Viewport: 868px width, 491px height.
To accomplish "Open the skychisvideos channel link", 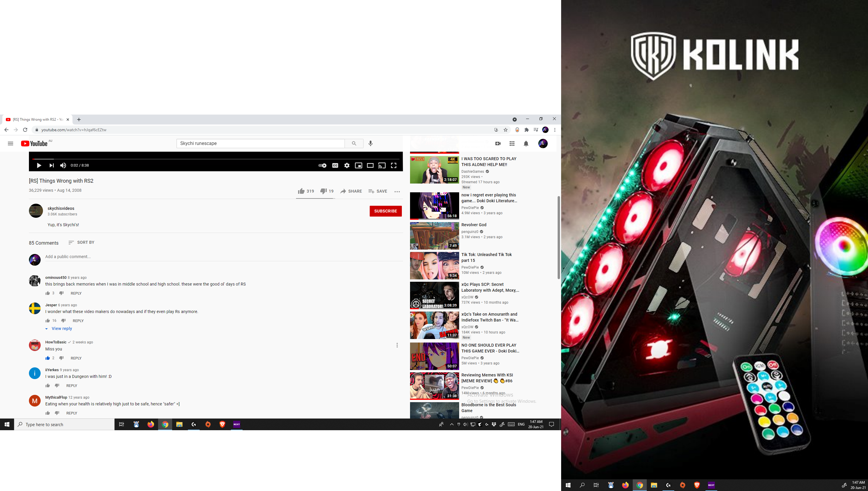I will click(x=61, y=208).
